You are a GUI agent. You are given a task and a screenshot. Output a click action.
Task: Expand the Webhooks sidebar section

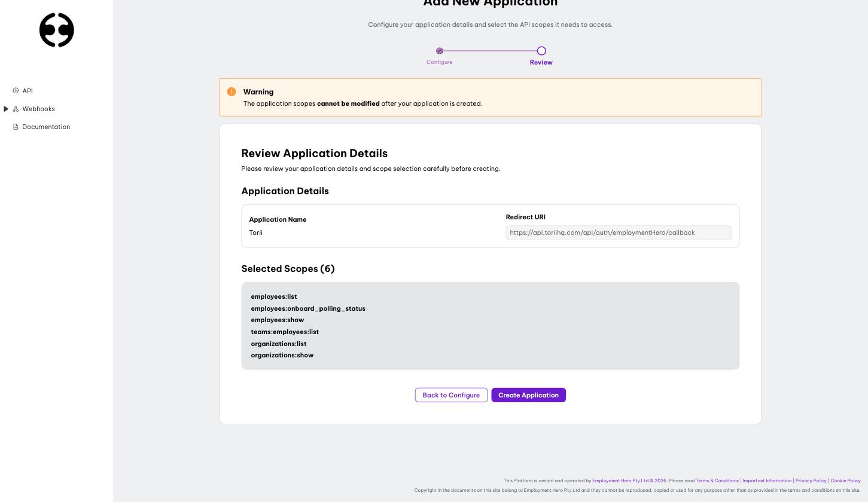(6, 109)
